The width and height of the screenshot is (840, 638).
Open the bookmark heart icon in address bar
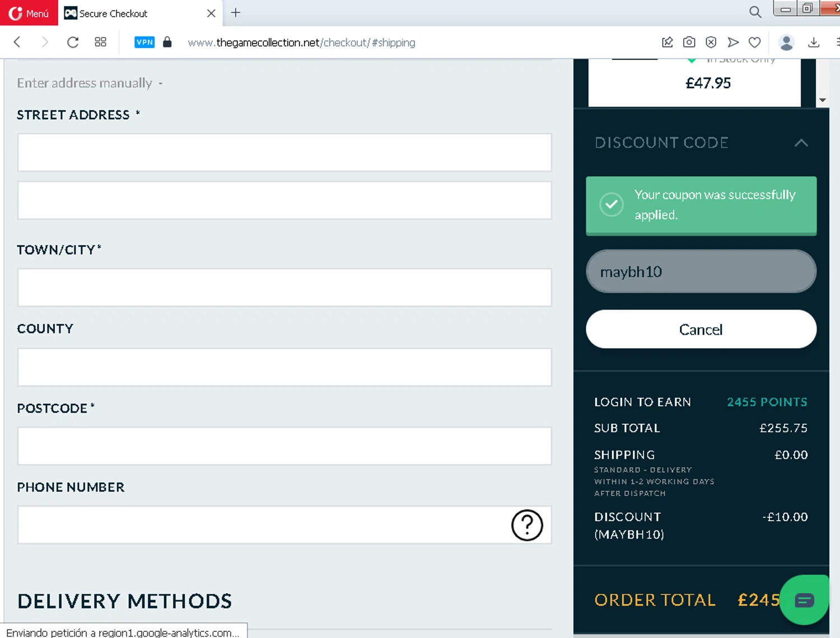point(754,42)
